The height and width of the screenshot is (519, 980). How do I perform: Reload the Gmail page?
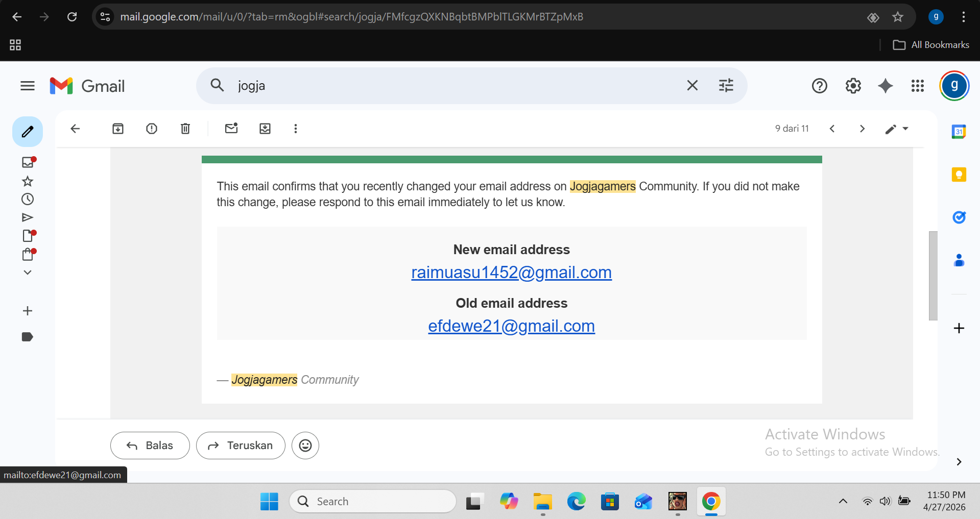tap(72, 17)
